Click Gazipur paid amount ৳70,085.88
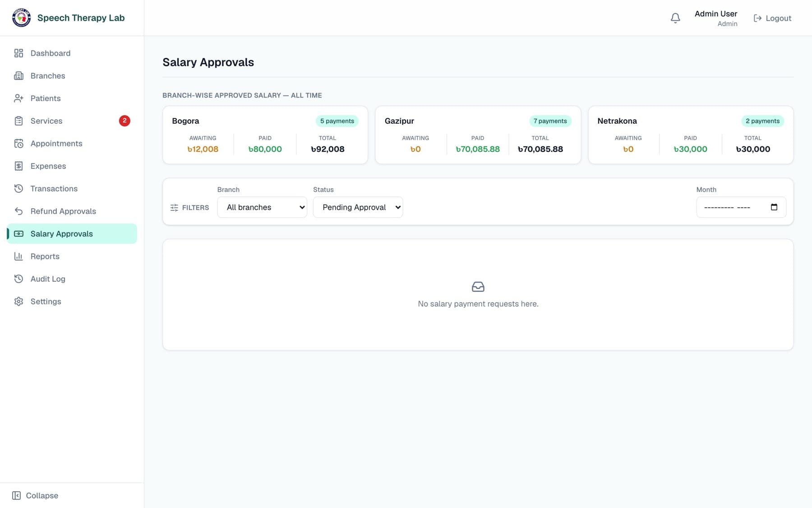This screenshot has width=812, height=508. 478,149
